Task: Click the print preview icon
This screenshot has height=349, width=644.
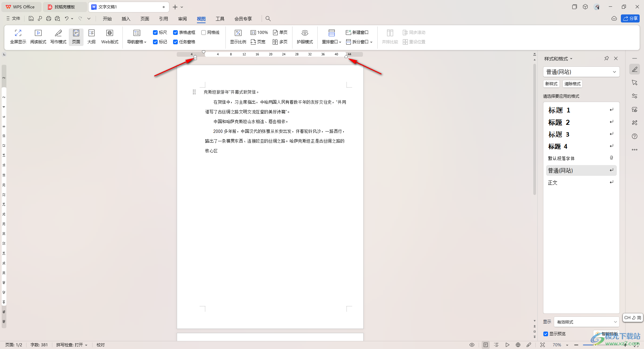Action: tap(57, 18)
